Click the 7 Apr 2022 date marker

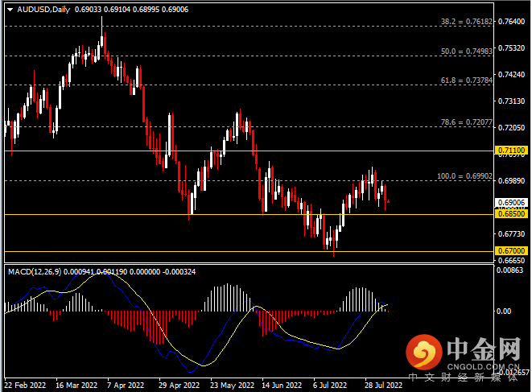[126, 386]
